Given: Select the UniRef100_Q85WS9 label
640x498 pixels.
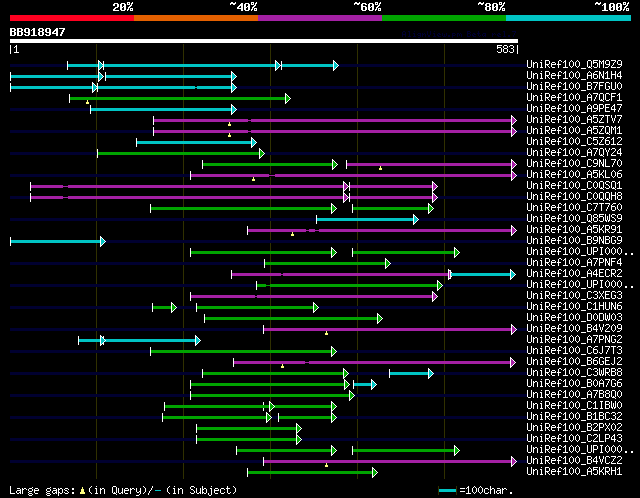Looking at the screenshot, I should coord(574,219).
